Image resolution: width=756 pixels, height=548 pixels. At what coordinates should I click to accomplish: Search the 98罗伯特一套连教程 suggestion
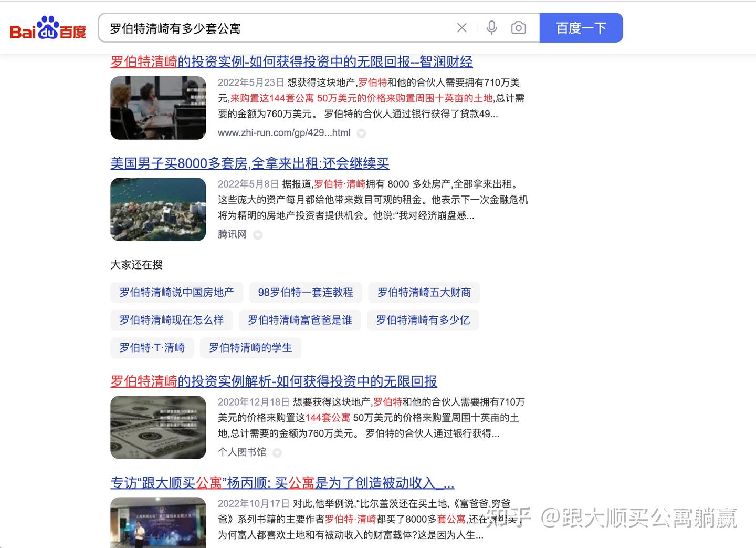pyautogui.click(x=306, y=293)
